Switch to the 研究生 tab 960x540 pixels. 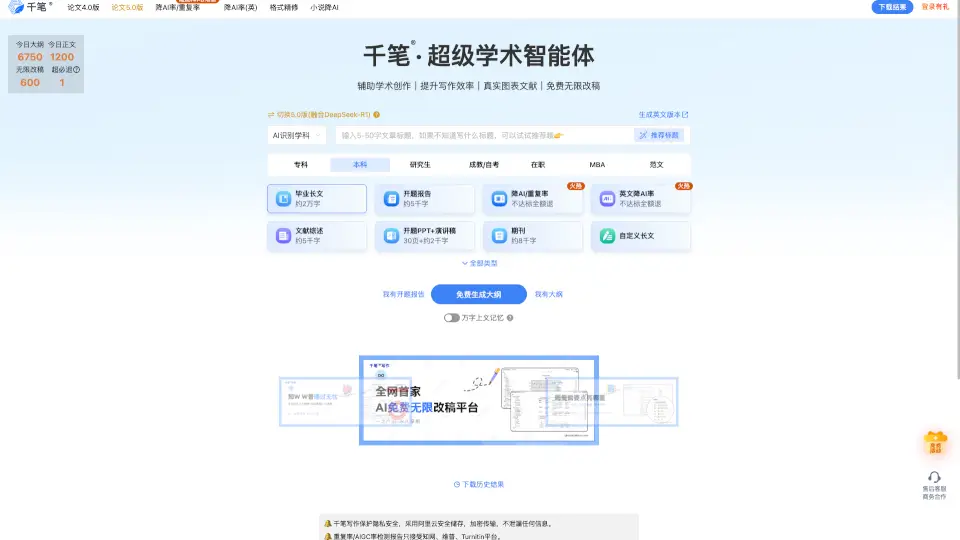tap(420, 164)
